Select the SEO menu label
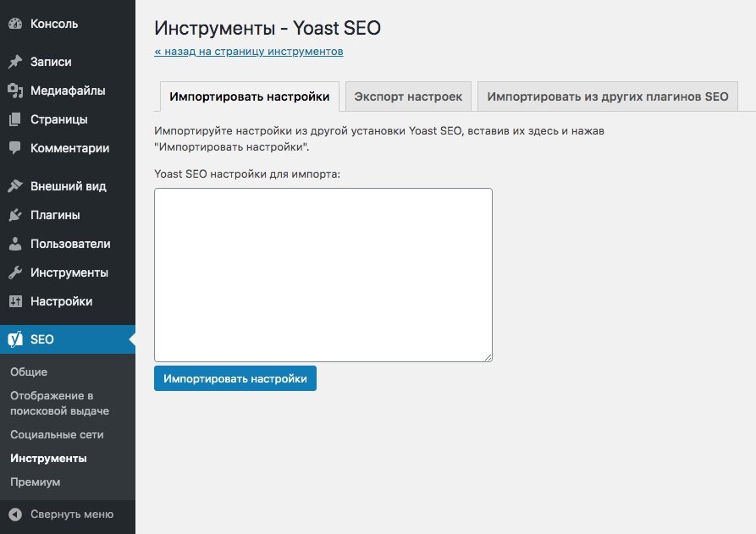 pyautogui.click(x=42, y=339)
